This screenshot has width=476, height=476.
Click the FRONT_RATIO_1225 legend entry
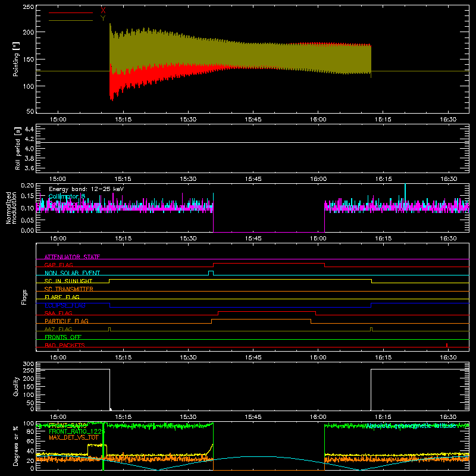point(77,431)
